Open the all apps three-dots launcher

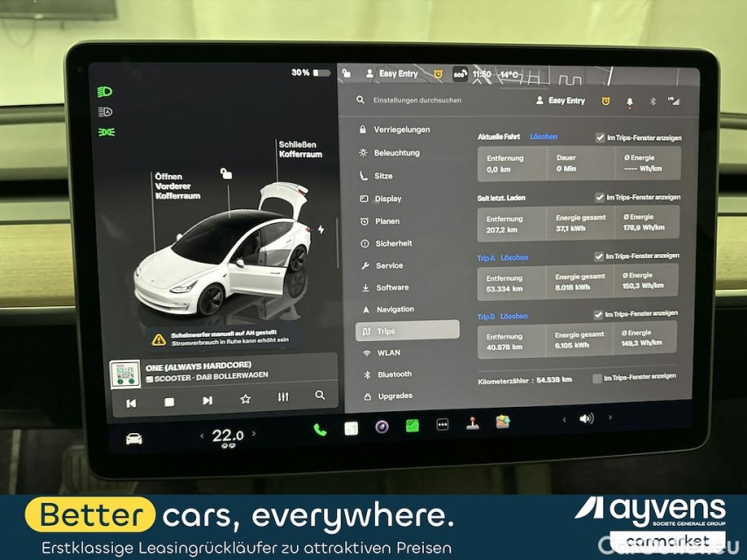[x=442, y=423]
